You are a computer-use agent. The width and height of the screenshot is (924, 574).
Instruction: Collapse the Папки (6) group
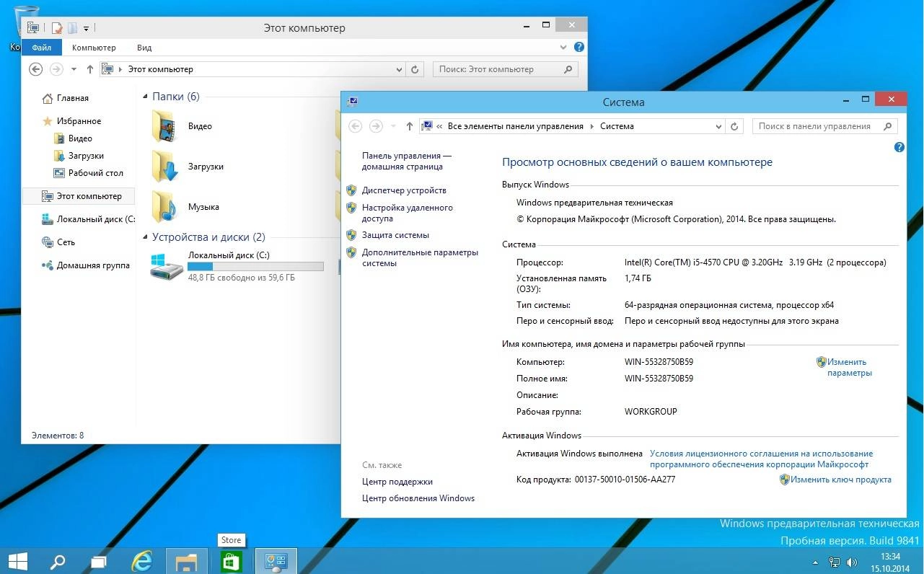[144, 97]
